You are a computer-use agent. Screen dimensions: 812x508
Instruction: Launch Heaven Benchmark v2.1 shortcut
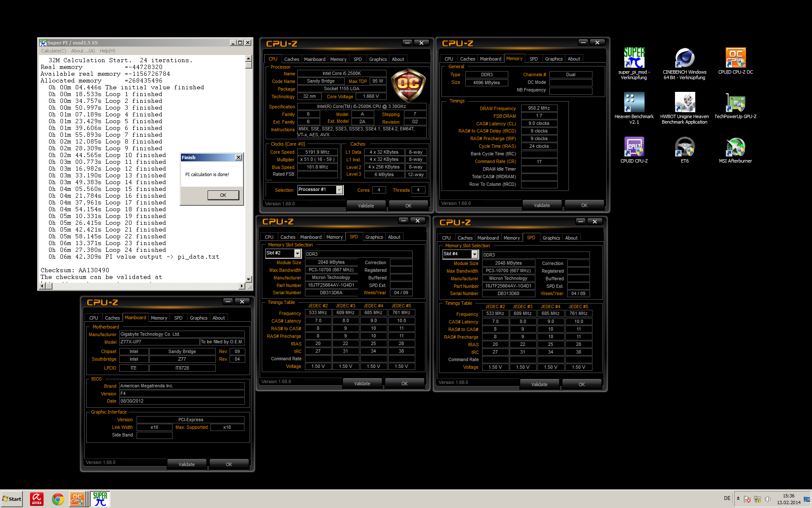point(634,108)
